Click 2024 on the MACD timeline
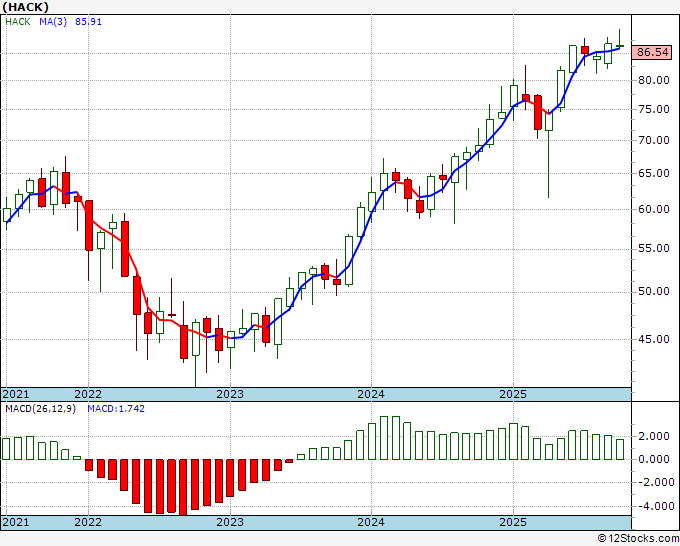 [371, 522]
